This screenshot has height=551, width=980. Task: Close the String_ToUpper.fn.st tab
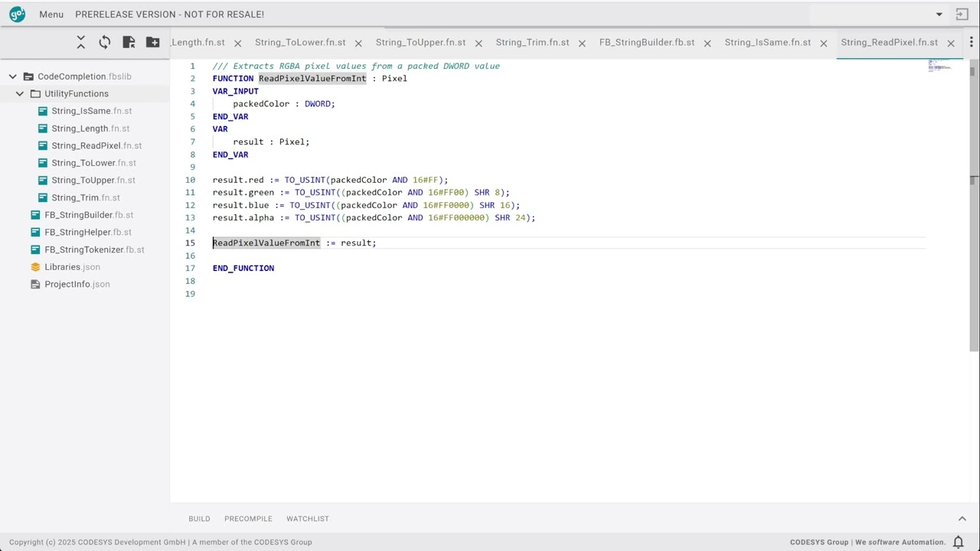[x=479, y=44]
